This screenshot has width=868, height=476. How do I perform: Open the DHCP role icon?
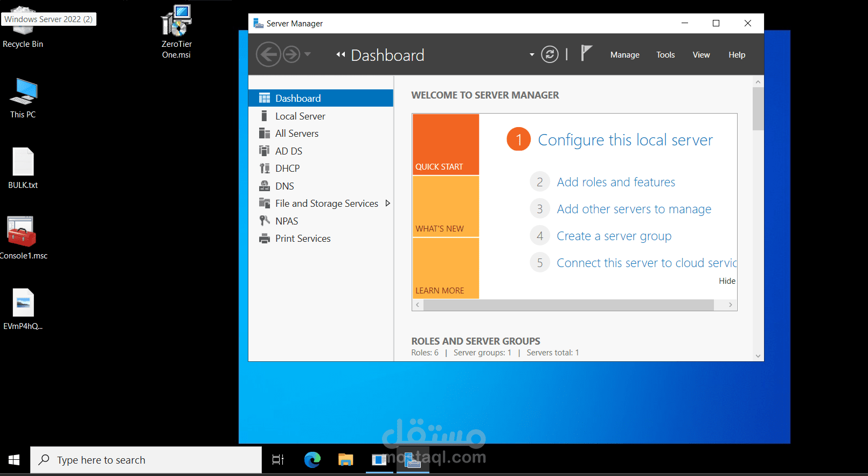265,169
